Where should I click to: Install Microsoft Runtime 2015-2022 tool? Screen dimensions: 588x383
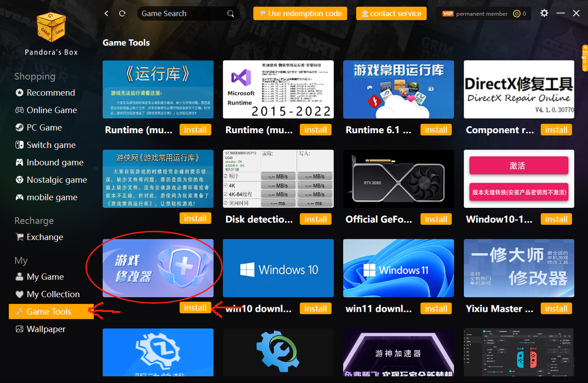(x=316, y=130)
